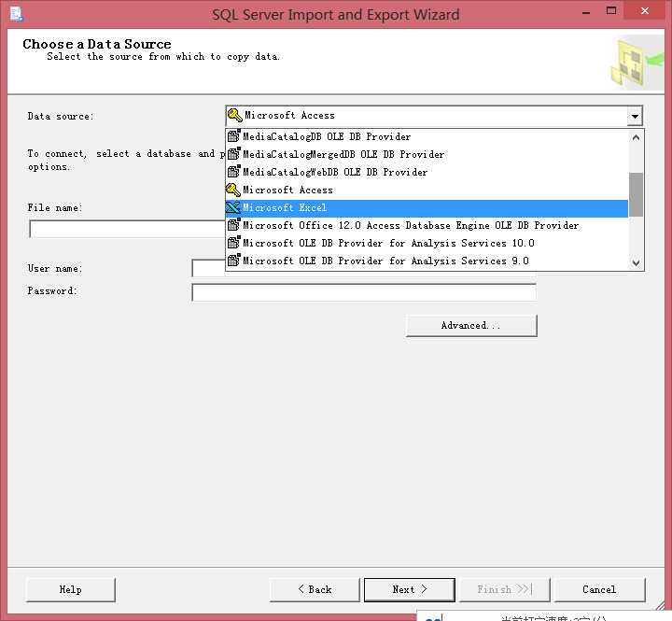
Task: Click the 'File name:' label
Action: (55, 208)
